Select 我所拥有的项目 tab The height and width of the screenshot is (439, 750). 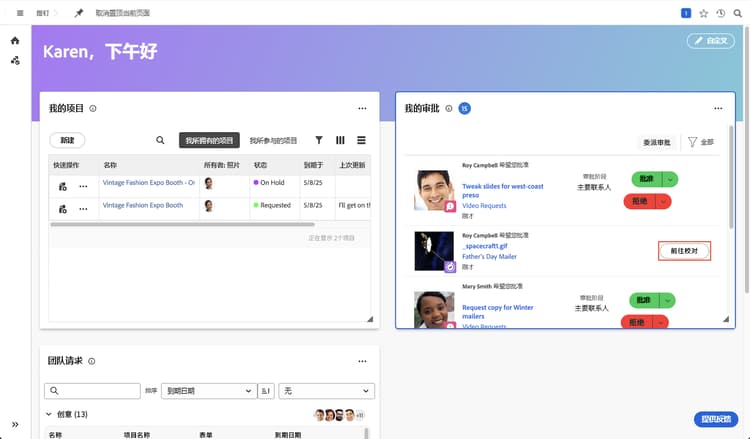point(209,140)
